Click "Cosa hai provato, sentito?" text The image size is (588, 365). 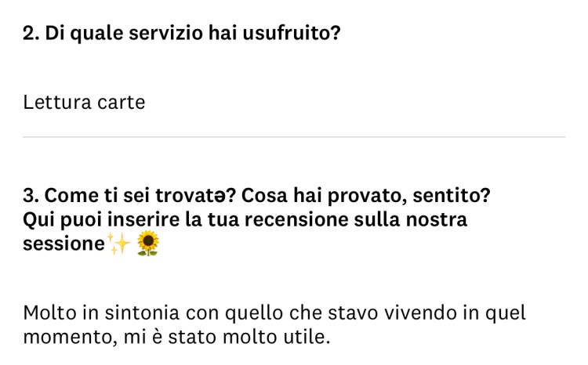(x=369, y=194)
